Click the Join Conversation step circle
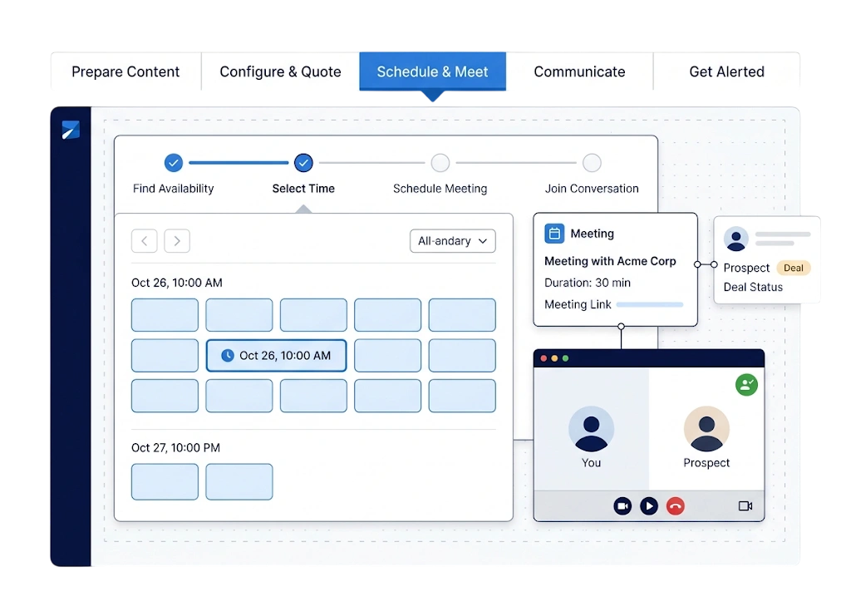This screenshot has height=616, width=851. tap(592, 162)
